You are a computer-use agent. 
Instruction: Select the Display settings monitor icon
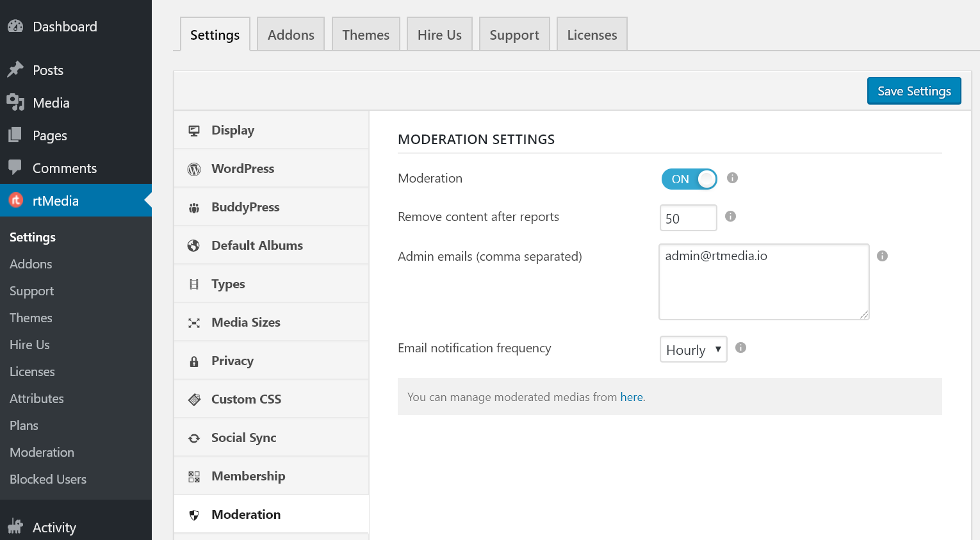pos(194,129)
